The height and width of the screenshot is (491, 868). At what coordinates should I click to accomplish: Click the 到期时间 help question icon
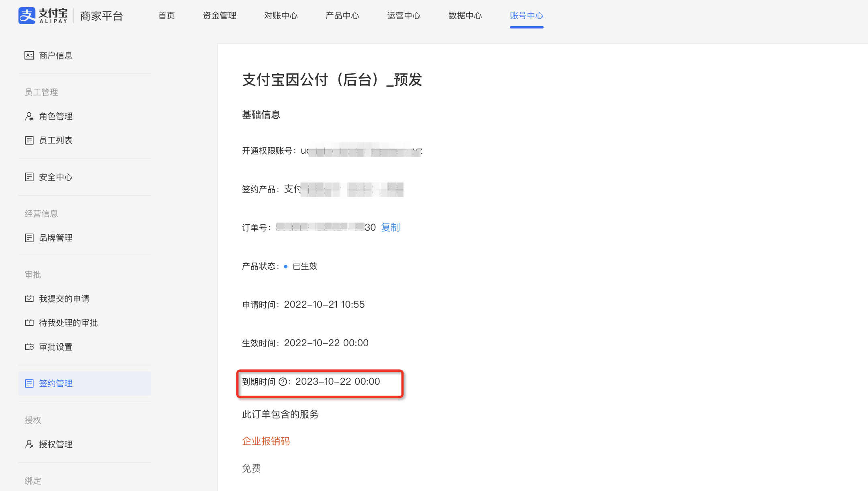click(283, 382)
